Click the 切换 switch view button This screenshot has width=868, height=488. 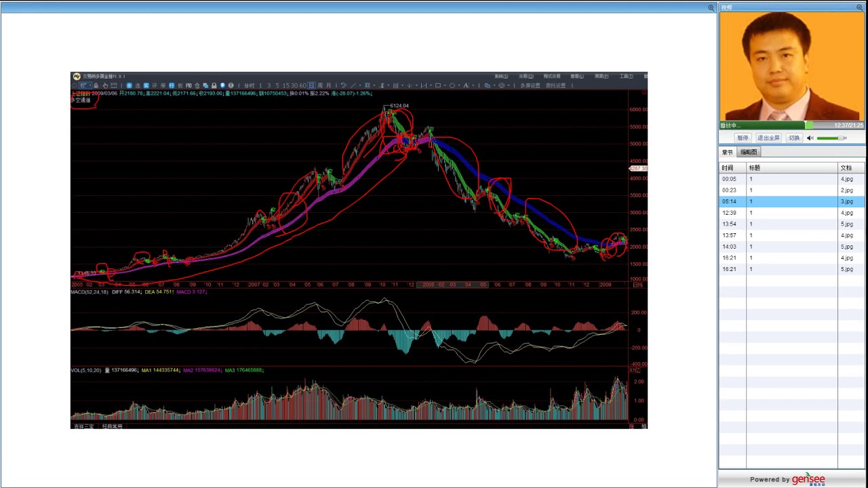point(794,138)
